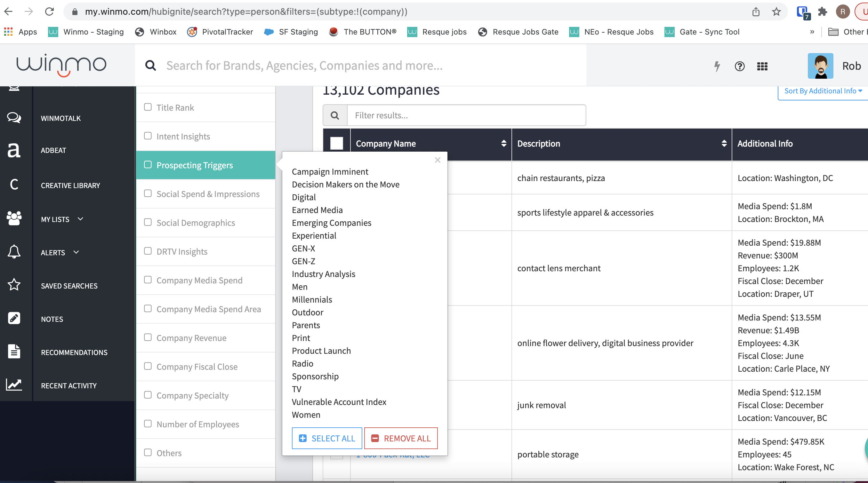Click the lightning bolt icon in header
This screenshot has width=868, height=483.
[x=717, y=66]
